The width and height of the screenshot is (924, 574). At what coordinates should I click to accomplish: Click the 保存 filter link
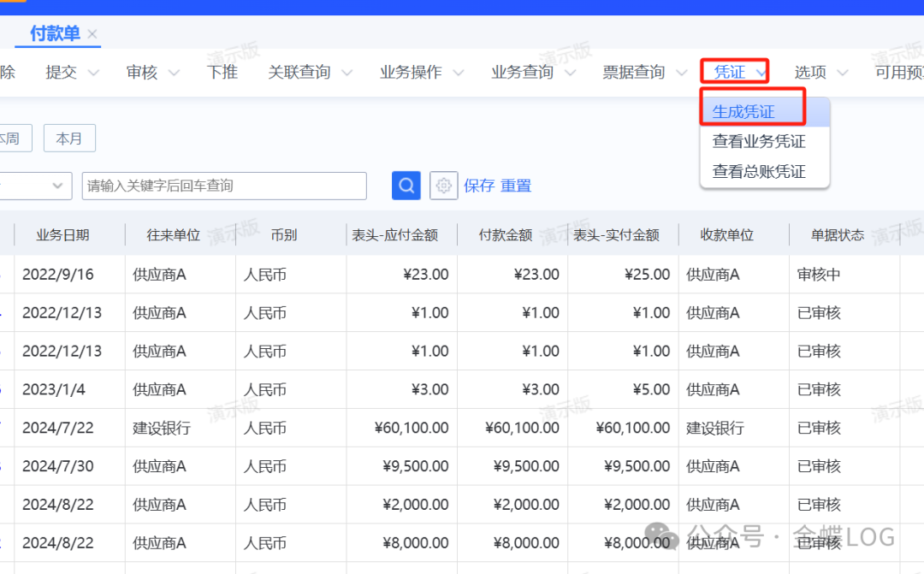click(x=479, y=186)
